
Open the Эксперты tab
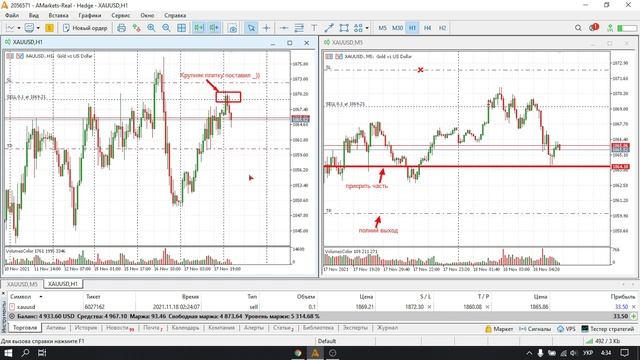click(355, 328)
